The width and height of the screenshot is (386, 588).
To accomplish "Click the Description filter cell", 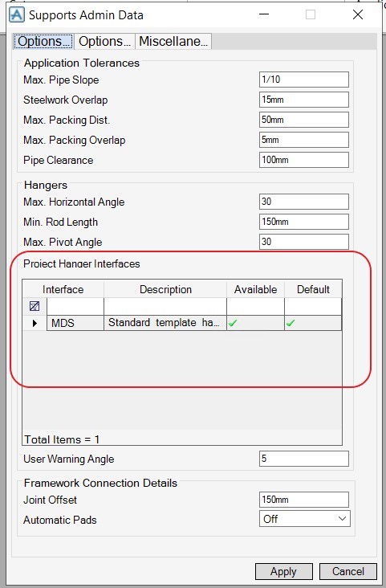I will coord(165,306).
